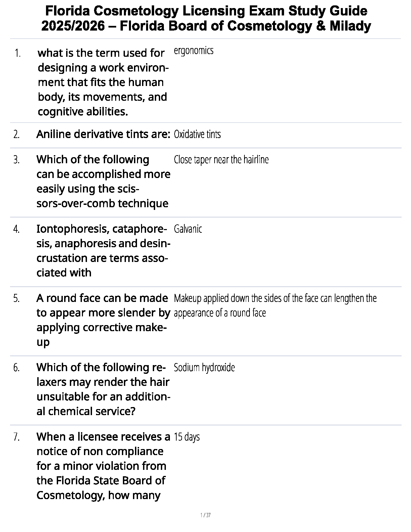This screenshot has height=532, width=411.
Task: Click the answer "Sodium hydroxide"
Action: pos(204,367)
